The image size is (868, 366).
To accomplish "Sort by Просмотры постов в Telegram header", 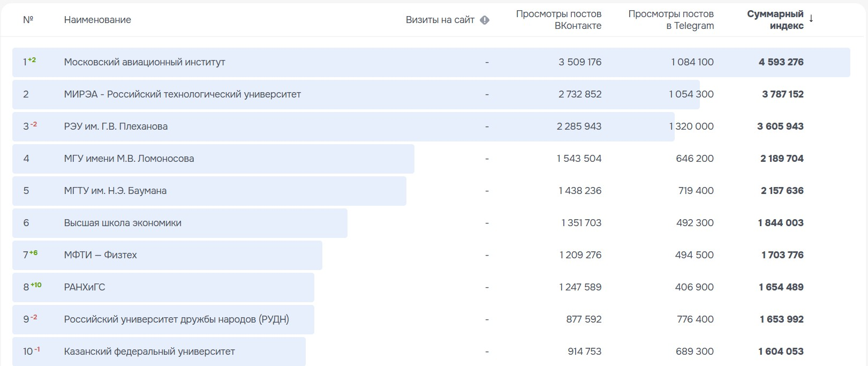I will tap(670, 20).
